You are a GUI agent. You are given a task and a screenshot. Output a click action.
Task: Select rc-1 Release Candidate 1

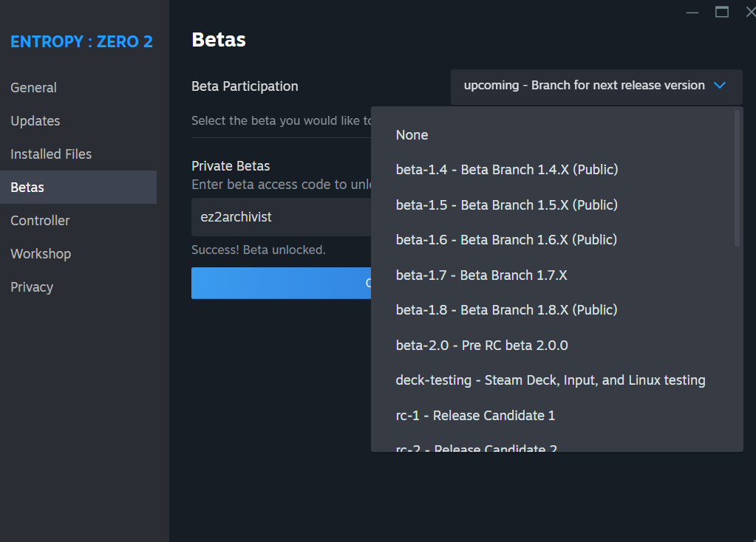tap(475, 416)
